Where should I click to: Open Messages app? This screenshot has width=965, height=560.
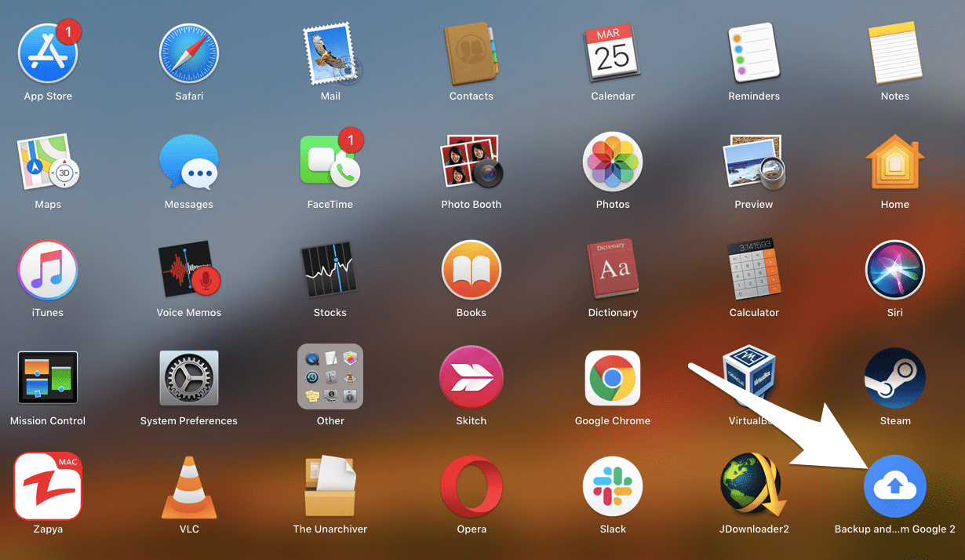tap(189, 161)
